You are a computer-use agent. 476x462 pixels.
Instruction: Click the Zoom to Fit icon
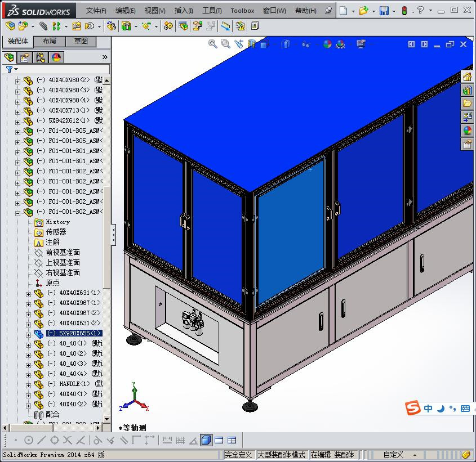pos(212,44)
